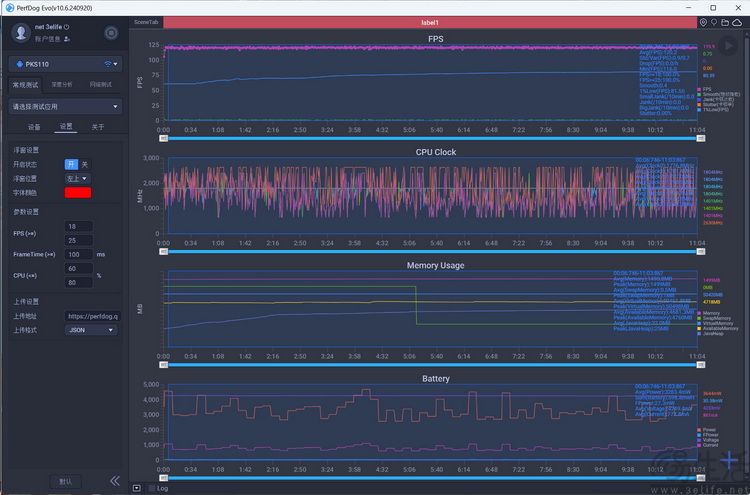
Task: Toggle the Current legend entry in Battery
Action: coord(708,445)
